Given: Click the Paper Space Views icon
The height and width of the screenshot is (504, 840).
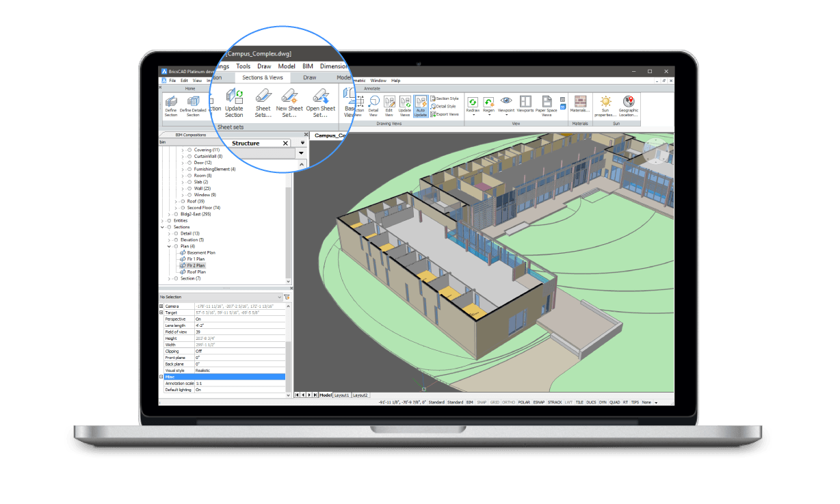Looking at the screenshot, I should (547, 101).
